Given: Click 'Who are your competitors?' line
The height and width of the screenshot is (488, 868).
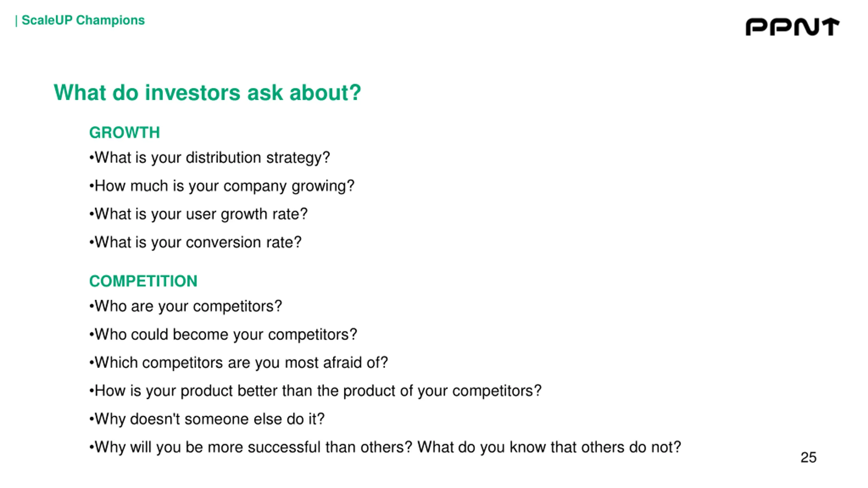Looking at the screenshot, I should click(185, 306).
